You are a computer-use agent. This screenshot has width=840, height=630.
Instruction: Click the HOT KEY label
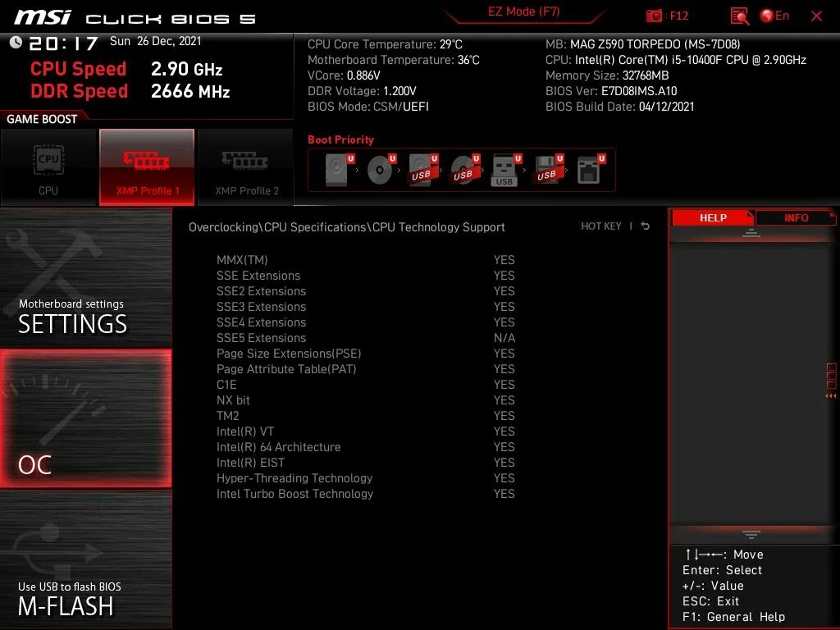(601, 226)
